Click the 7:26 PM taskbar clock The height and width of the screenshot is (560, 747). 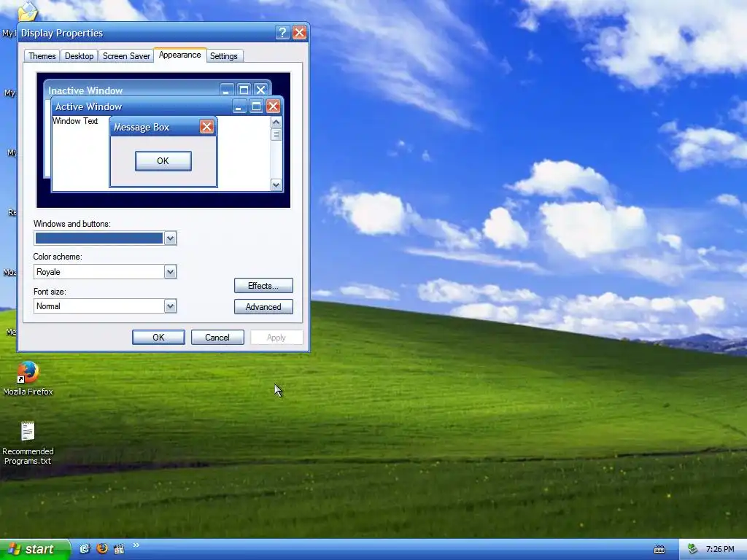[720, 549]
